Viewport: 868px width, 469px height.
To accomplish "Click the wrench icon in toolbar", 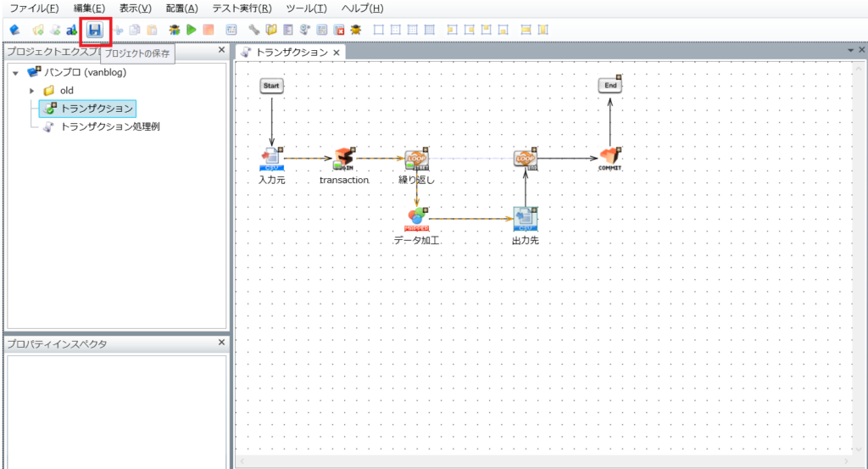I will coord(254,30).
